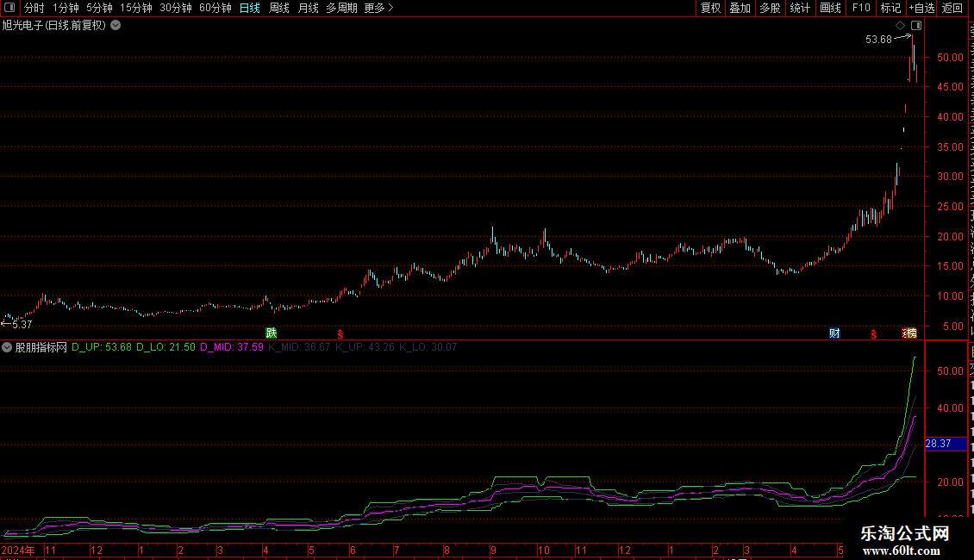
Task: Click the 5.37 low price label
Action: pos(22,325)
